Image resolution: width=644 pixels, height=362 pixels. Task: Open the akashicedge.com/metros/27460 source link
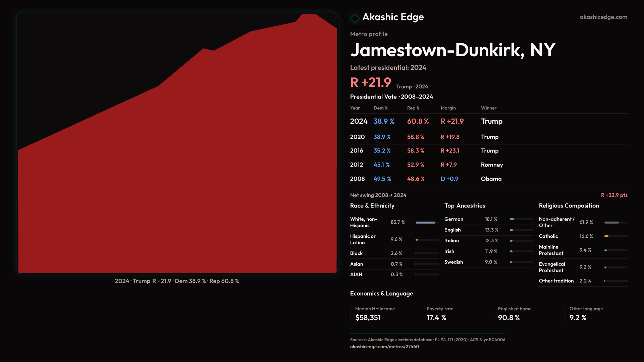(x=384, y=347)
